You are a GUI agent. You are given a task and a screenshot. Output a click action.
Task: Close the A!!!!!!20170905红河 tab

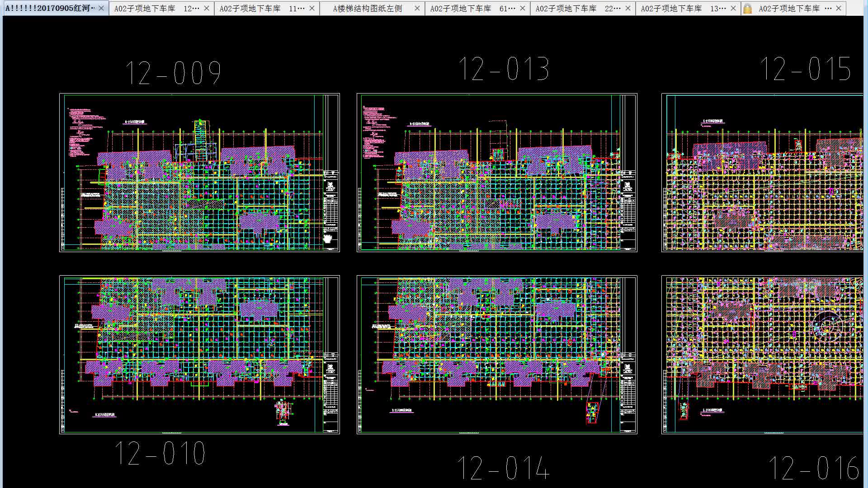click(x=101, y=8)
